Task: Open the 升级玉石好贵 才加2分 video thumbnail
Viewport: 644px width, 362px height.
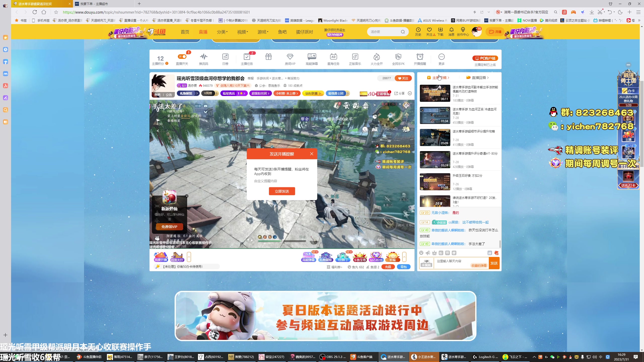Action: [435, 182]
